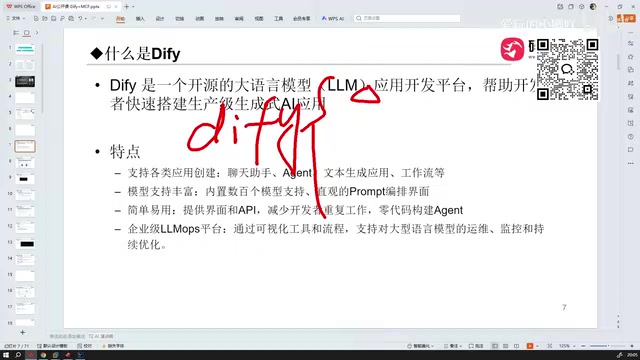640x360 pixels.
Task: Switch to normal view icon in status bar
Action: tap(495, 346)
